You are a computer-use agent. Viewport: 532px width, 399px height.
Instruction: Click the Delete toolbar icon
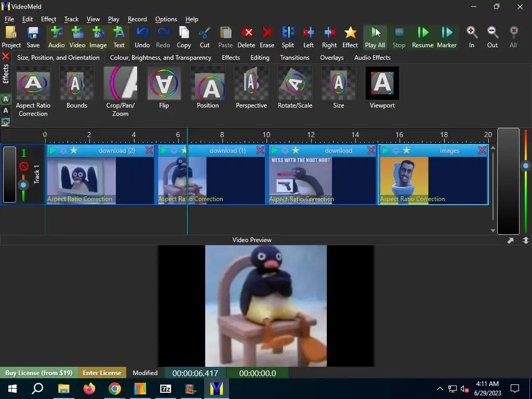click(x=246, y=37)
